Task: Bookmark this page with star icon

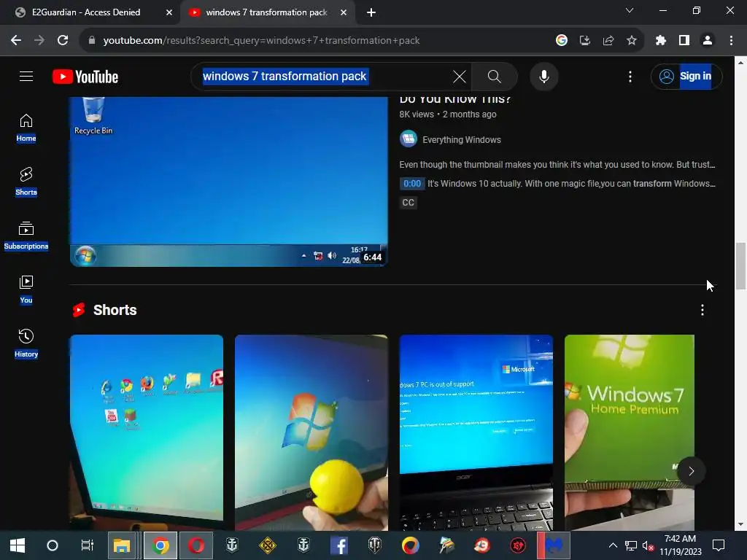Action: [631, 41]
